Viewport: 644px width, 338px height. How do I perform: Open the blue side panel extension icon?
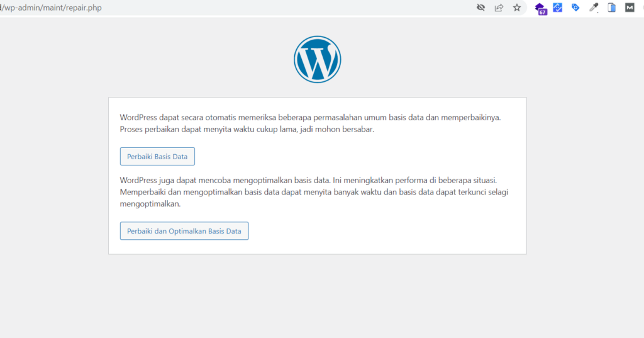click(x=611, y=8)
